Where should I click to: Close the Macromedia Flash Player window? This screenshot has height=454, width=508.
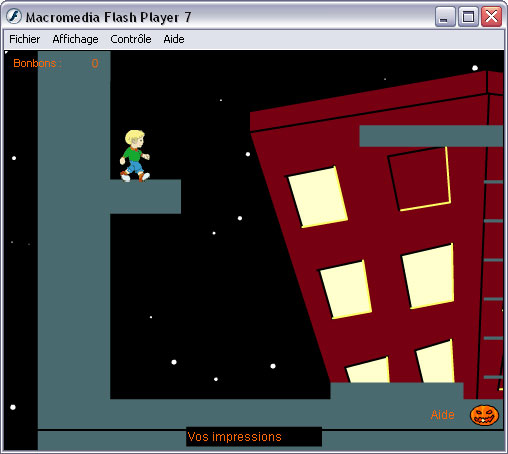coord(491,17)
